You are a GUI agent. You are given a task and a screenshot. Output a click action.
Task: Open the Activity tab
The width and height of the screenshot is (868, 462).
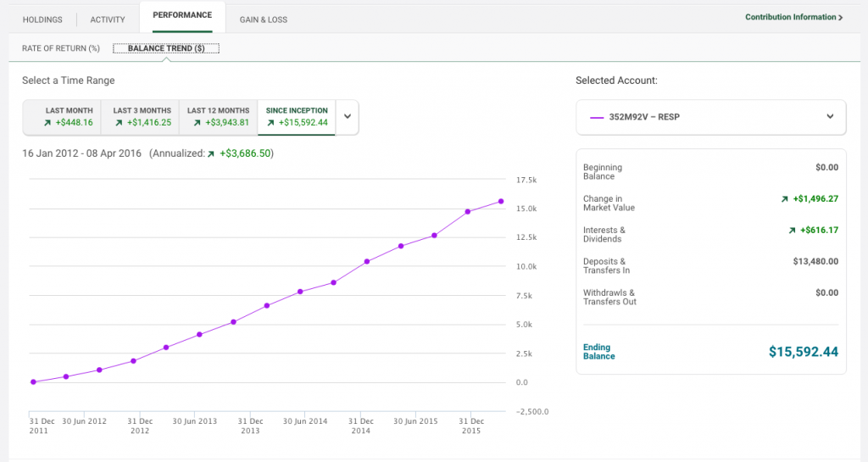point(108,19)
